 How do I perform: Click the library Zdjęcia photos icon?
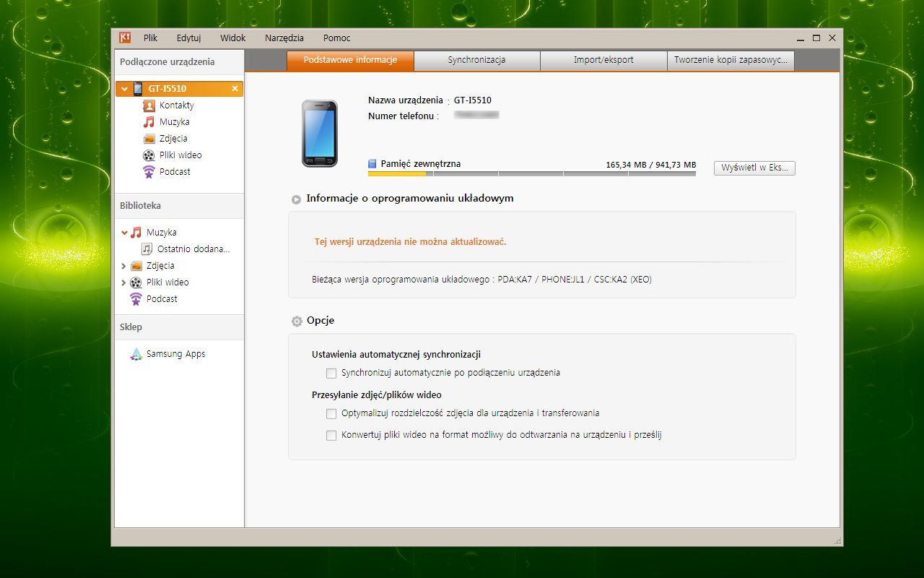click(x=136, y=266)
